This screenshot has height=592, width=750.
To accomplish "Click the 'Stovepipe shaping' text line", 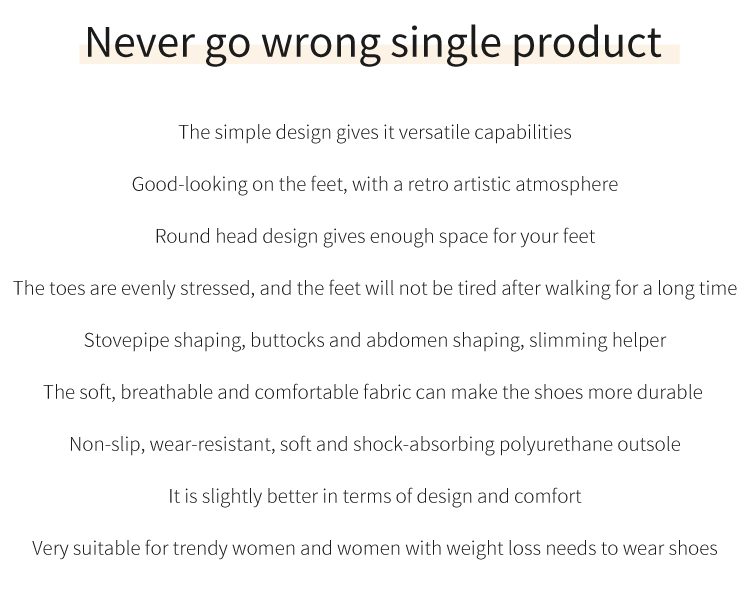I will pos(374,340).
